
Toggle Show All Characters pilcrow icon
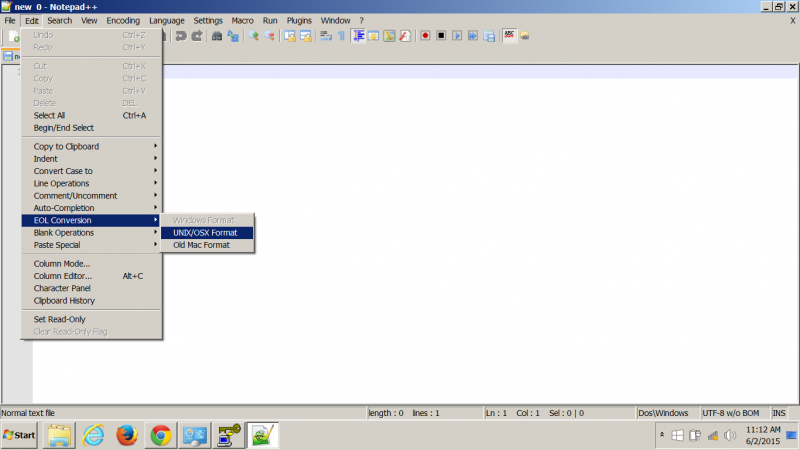pos(341,36)
